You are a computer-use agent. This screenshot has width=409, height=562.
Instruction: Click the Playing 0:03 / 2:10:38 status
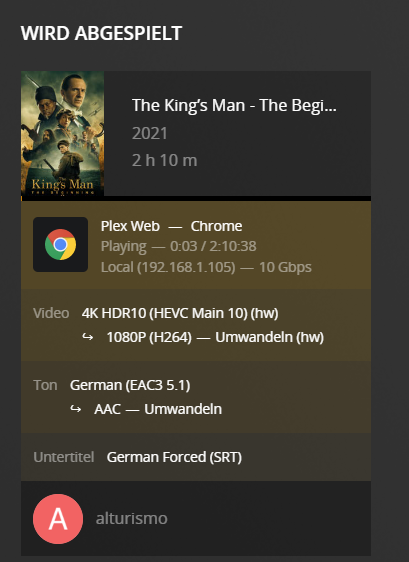(179, 246)
